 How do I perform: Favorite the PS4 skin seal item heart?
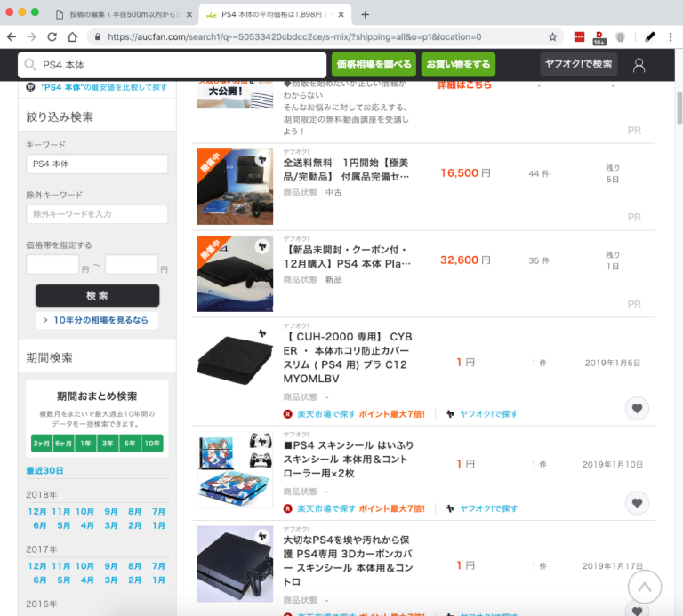click(x=636, y=503)
